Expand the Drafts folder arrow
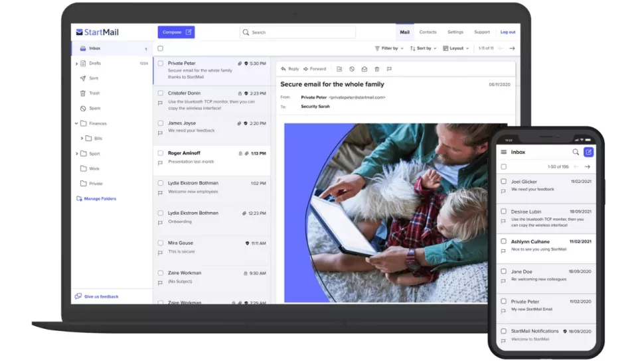This screenshot has height=362, width=644. [76, 64]
